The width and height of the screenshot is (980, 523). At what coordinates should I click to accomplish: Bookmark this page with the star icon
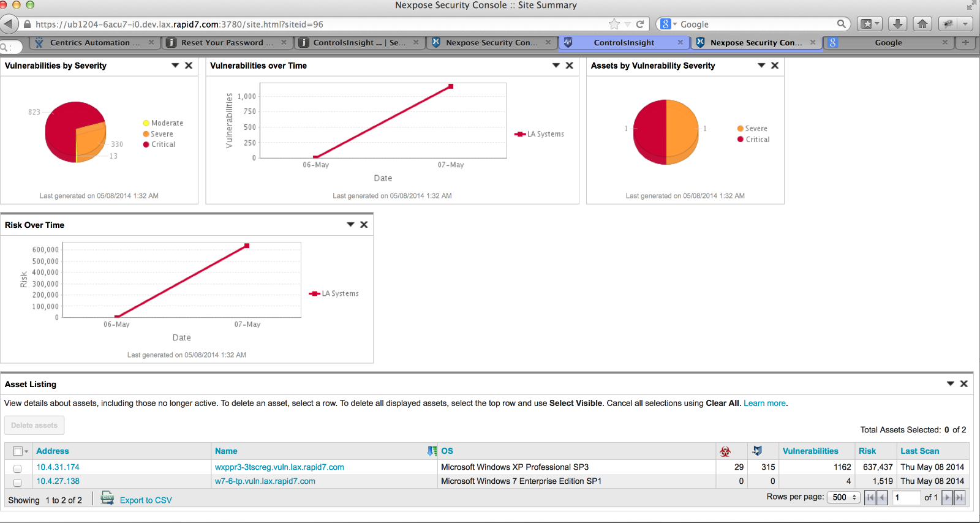(x=614, y=24)
